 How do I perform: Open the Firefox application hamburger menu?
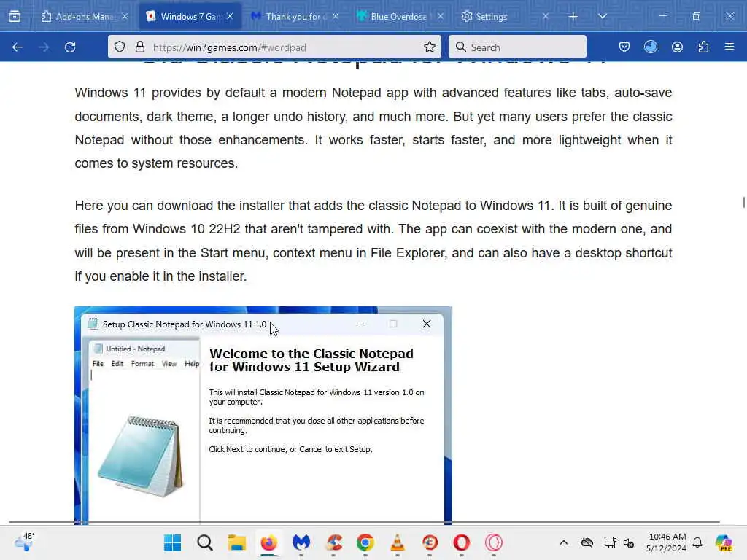tap(729, 47)
